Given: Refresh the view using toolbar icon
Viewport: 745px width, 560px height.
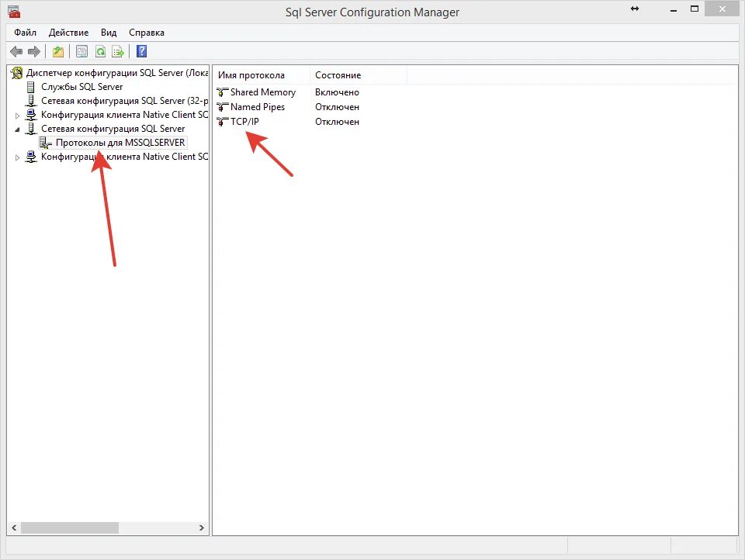Looking at the screenshot, I should (x=100, y=51).
